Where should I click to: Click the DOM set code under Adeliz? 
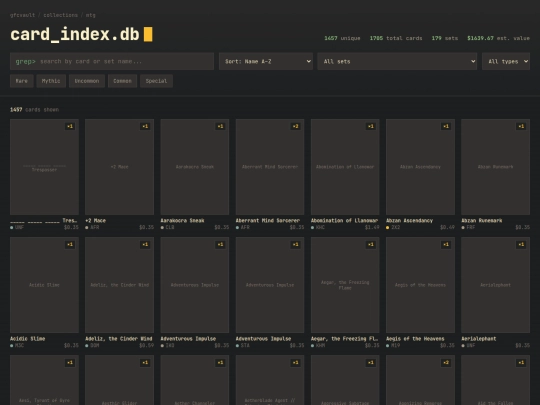(x=95, y=345)
